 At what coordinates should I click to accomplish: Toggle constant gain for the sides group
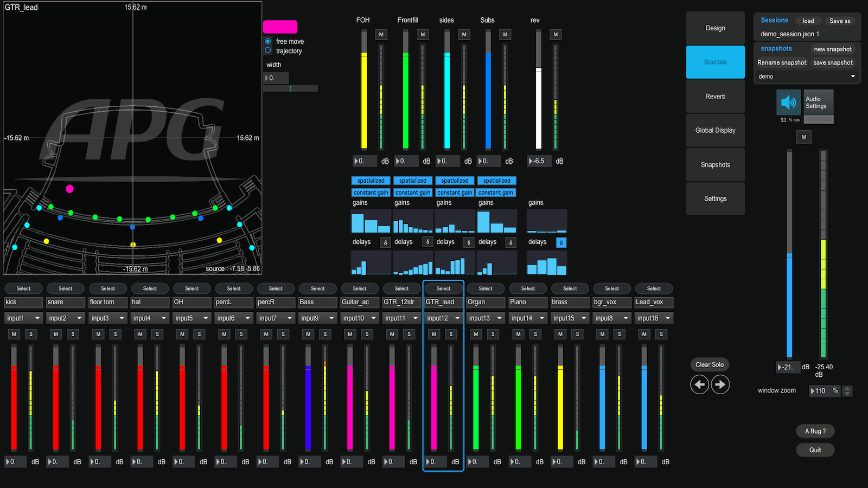(455, 192)
